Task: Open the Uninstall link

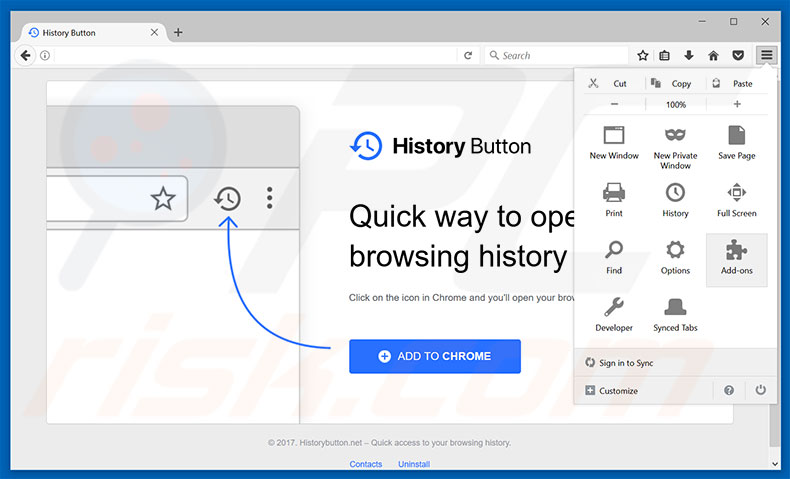Action: point(414,464)
